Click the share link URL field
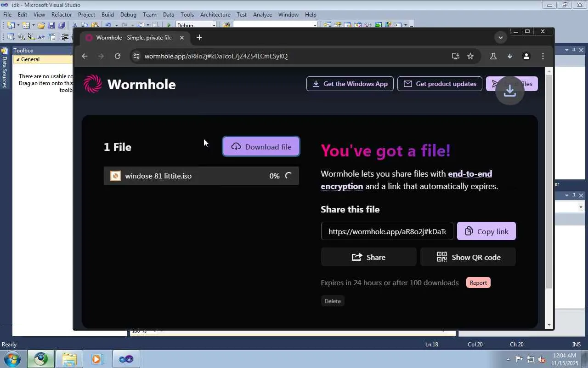The height and width of the screenshot is (368, 588). click(x=387, y=231)
